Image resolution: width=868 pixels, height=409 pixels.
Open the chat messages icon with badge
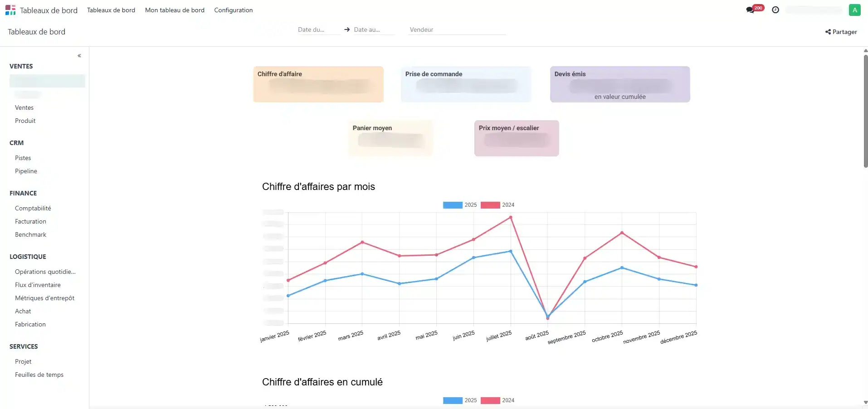[x=751, y=10]
